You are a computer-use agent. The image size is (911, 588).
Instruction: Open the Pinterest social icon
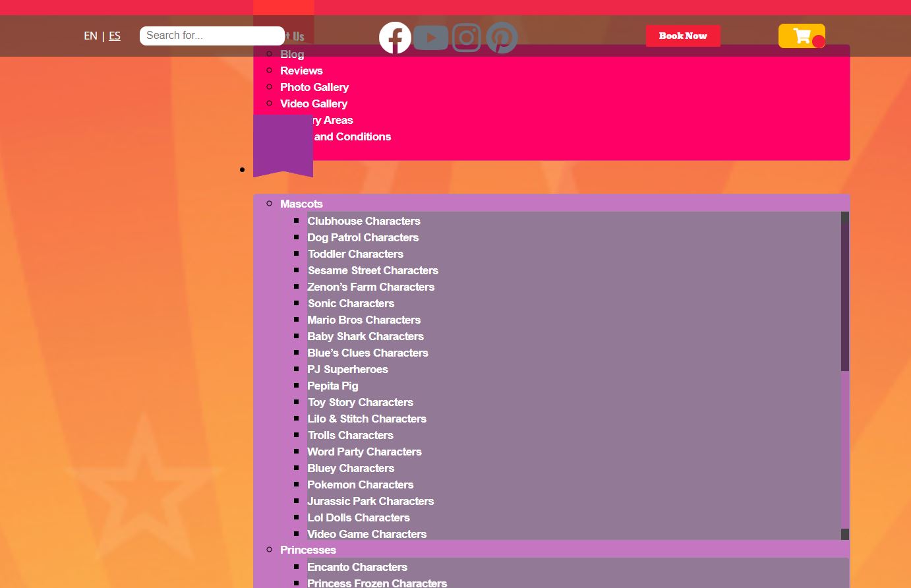click(x=502, y=38)
